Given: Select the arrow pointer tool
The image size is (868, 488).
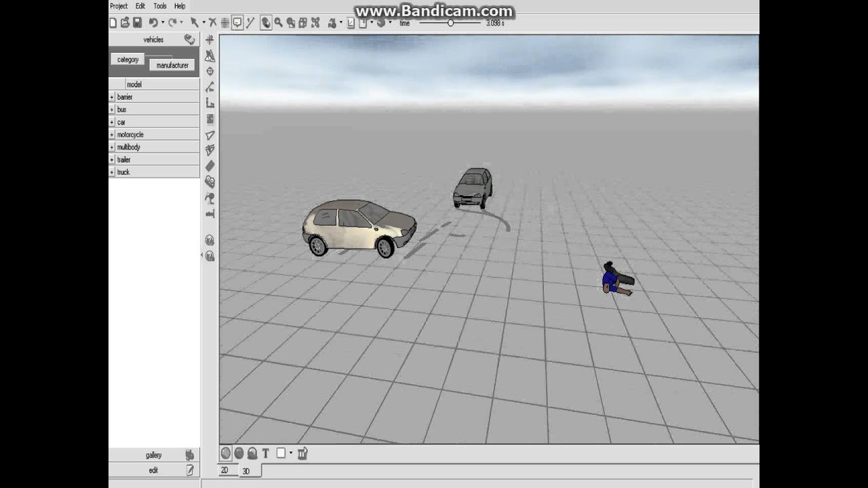Looking at the screenshot, I should [195, 23].
